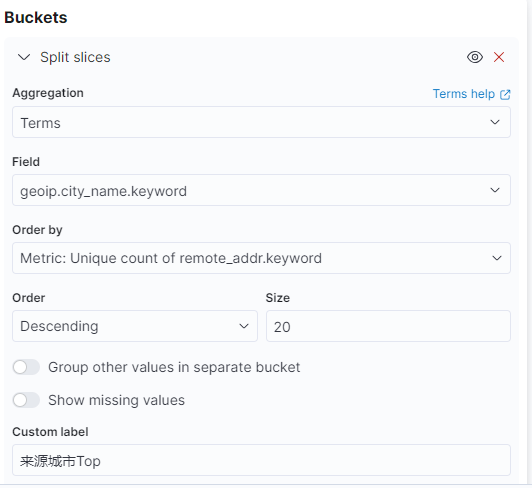This screenshot has height=488, width=532.
Task: Click the chevron arrow in Field select
Action: tap(495, 190)
